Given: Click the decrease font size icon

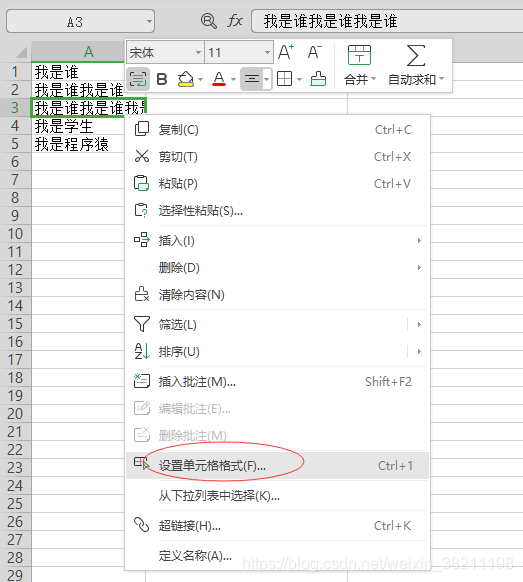Looking at the screenshot, I should [x=315, y=52].
